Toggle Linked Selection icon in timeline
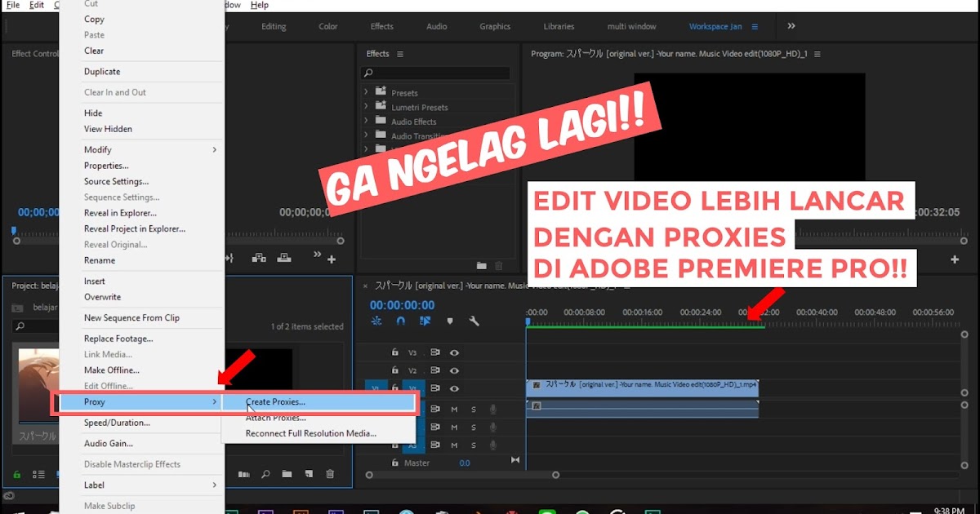This screenshot has height=514, width=980. 425,321
